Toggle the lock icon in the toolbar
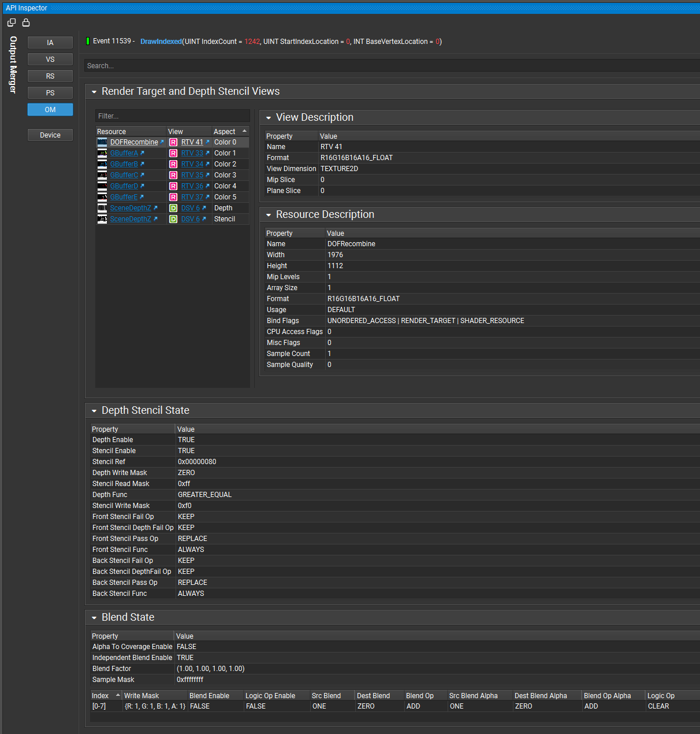Viewport: 700px width, 734px height. coord(26,22)
